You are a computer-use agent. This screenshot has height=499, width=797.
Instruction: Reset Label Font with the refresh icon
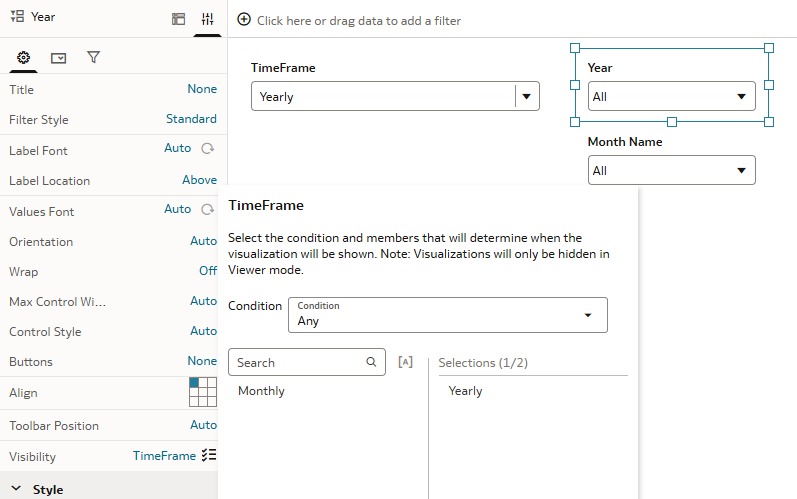208,149
